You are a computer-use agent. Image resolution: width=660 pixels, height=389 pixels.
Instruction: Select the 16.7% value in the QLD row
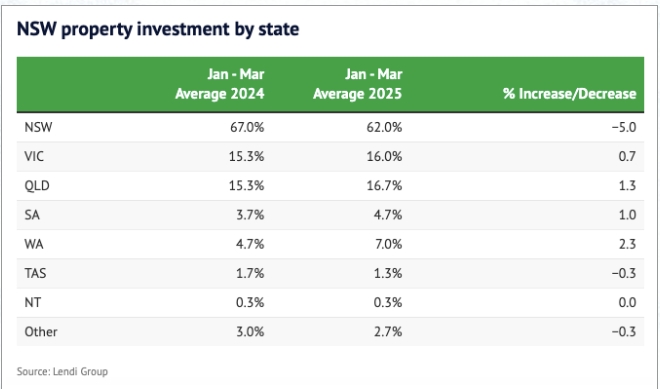384,186
